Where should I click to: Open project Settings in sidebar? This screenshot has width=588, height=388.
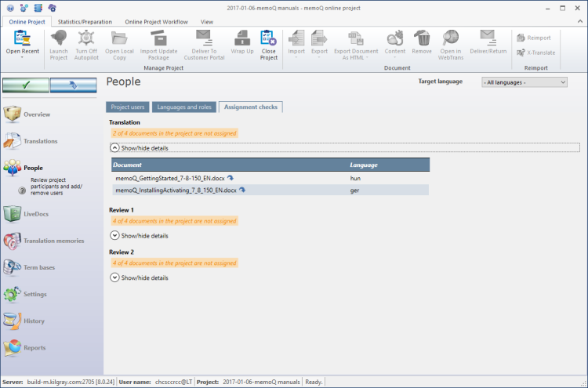click(35, 294)
